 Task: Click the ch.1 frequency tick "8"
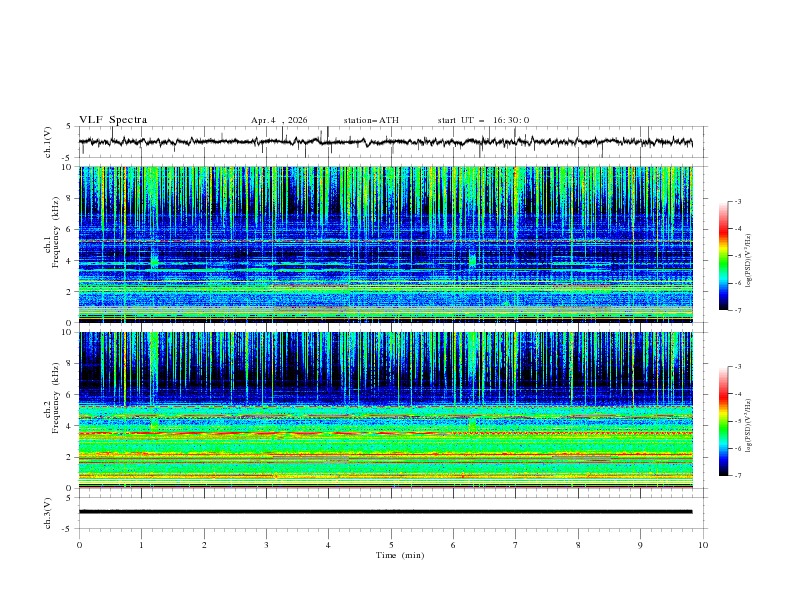(x=69, y=198)
